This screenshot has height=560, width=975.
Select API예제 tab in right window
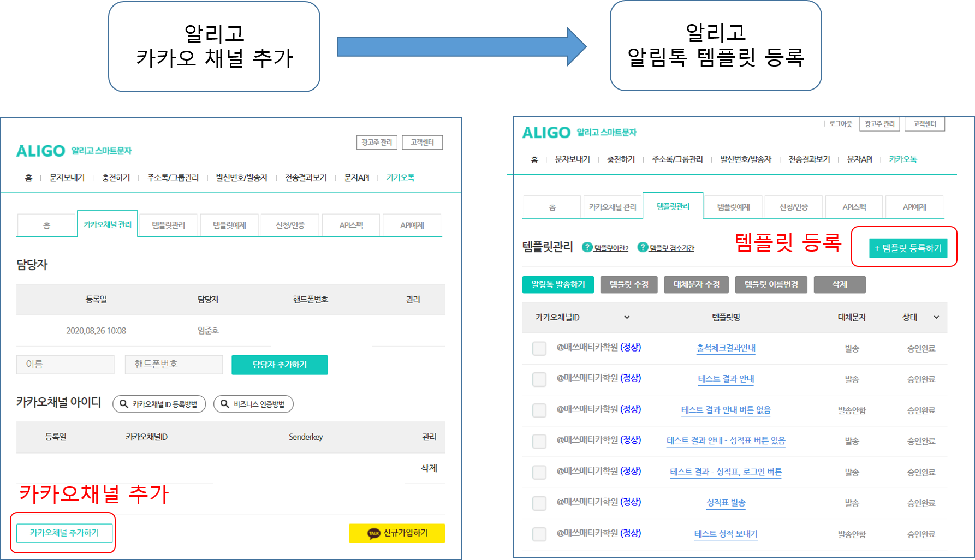tap(914, 207)
